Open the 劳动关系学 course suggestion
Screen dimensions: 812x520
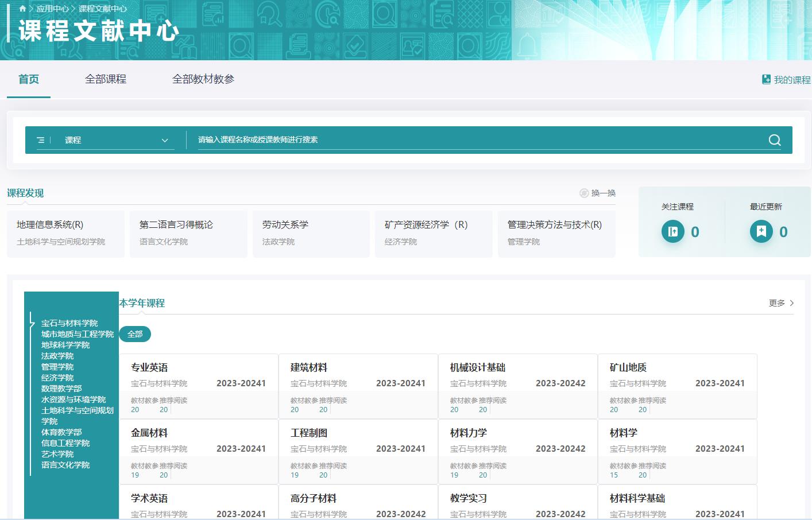coord(311,233)
